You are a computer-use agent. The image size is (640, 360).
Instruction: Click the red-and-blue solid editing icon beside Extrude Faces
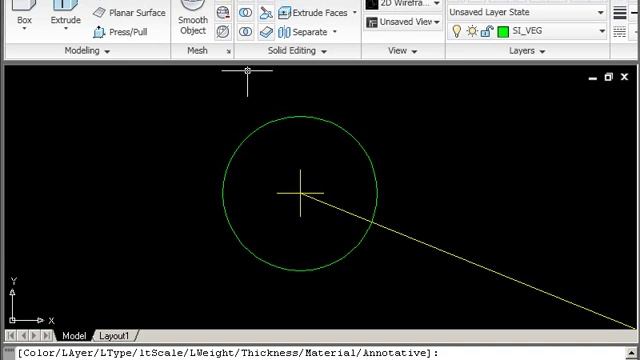tap(266, 13)
